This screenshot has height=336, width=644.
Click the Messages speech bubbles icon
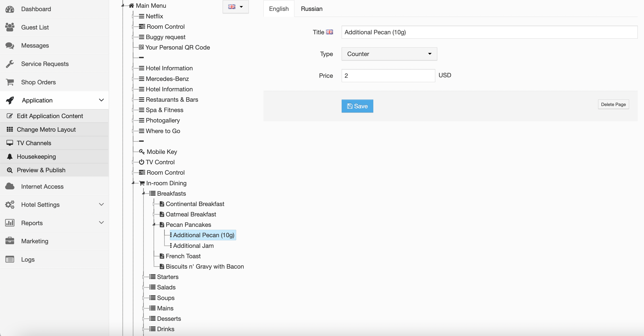(x=10, y=46)
